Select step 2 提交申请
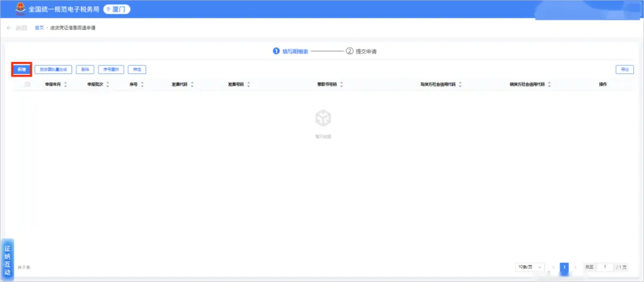Screen dimensions: 644x282 pos(361,52)
